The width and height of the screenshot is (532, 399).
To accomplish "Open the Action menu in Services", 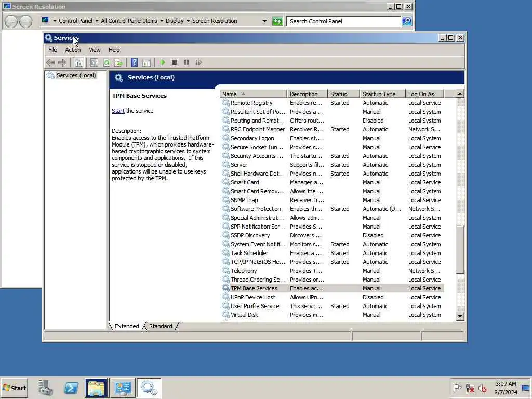I will (x=73, y=50).
